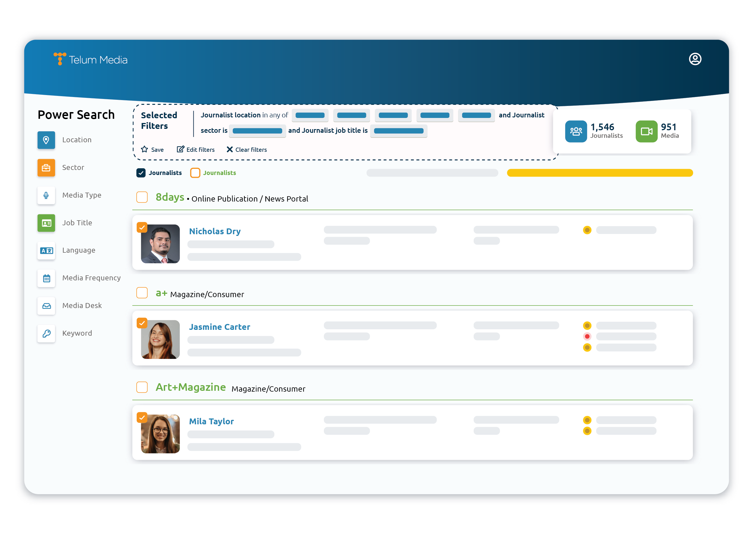Select the Keyword filter label
The width and height of the screenshot is (756, 535).
77,334
